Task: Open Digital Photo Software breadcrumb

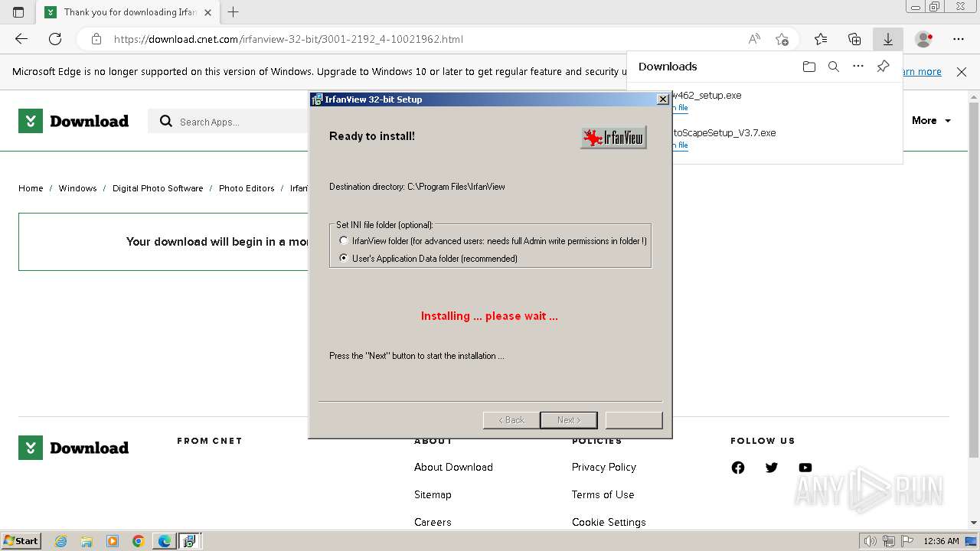Action: [158, 188]
